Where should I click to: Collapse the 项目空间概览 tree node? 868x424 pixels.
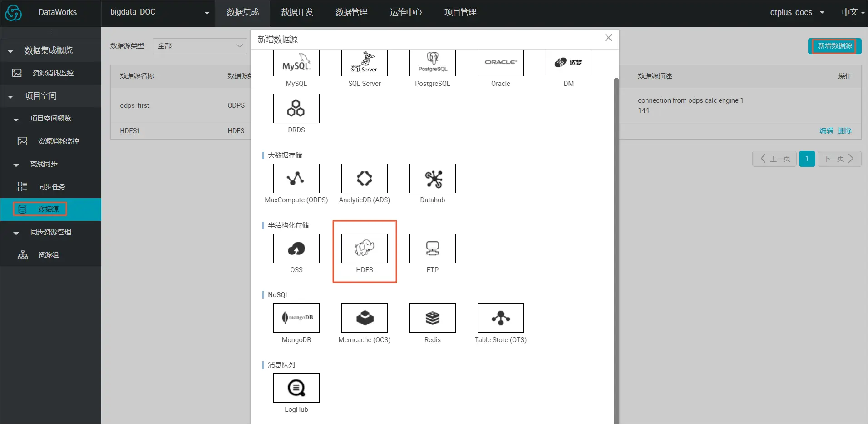tap(16, 120)
